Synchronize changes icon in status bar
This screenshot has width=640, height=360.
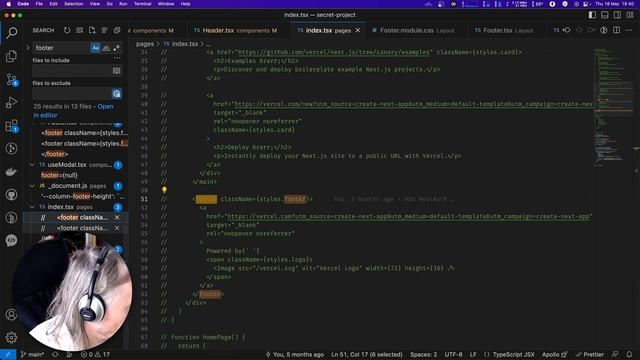tap(55, 354)
